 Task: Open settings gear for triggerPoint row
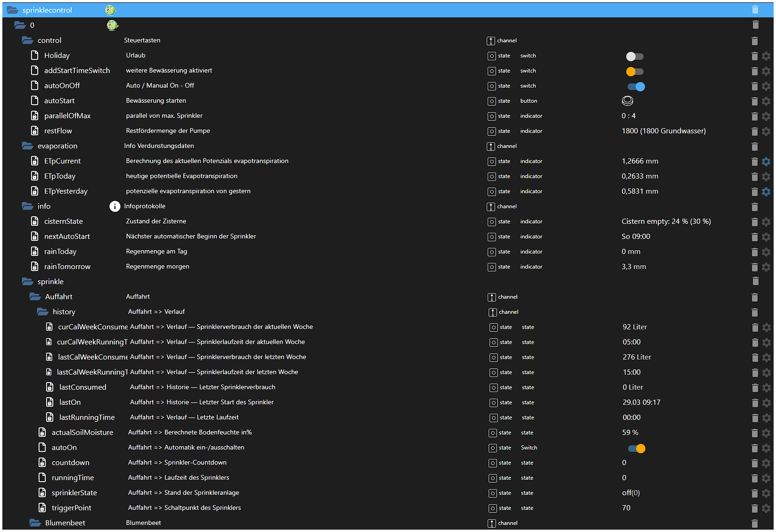766,508
